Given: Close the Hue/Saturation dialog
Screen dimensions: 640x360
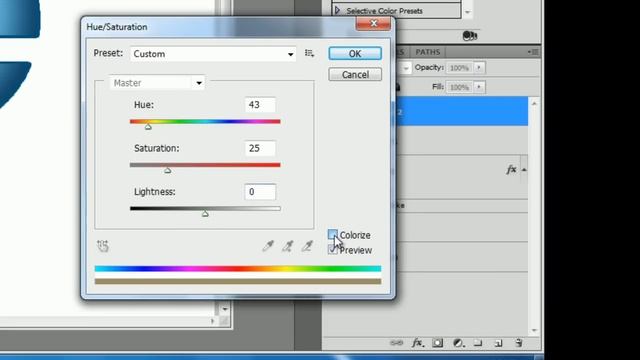Looking at the screenshot, I should click(373, 24).
